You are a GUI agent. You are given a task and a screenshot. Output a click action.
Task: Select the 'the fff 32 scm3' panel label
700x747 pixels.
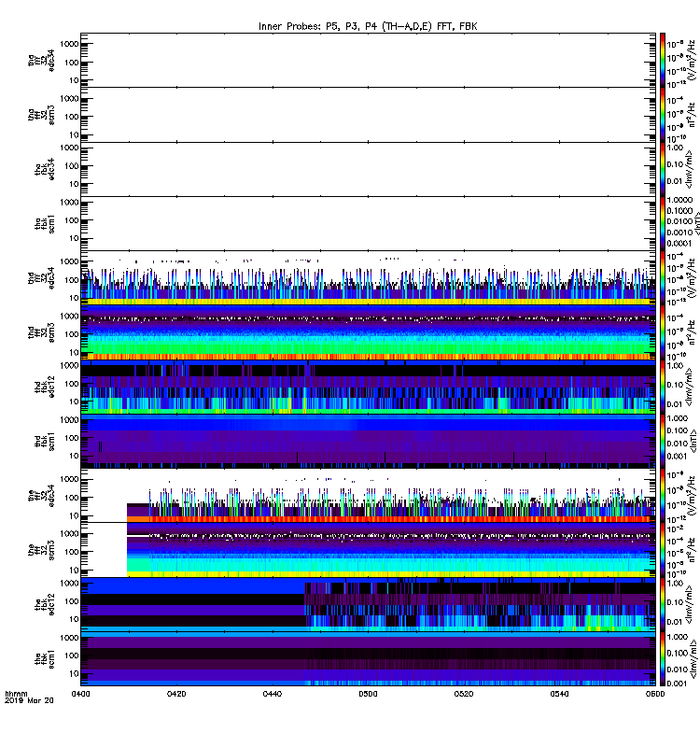tap(41, 550)
